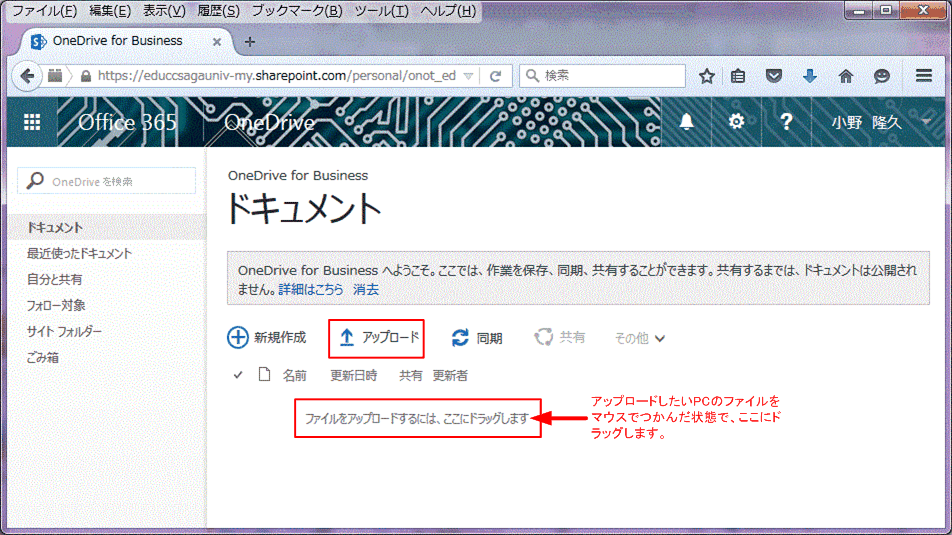The width and height of the screenshot is (952, 535).
Task: Open the settings gear in Office 365 header
Action: pyautogui.click(x=736, y=122)
